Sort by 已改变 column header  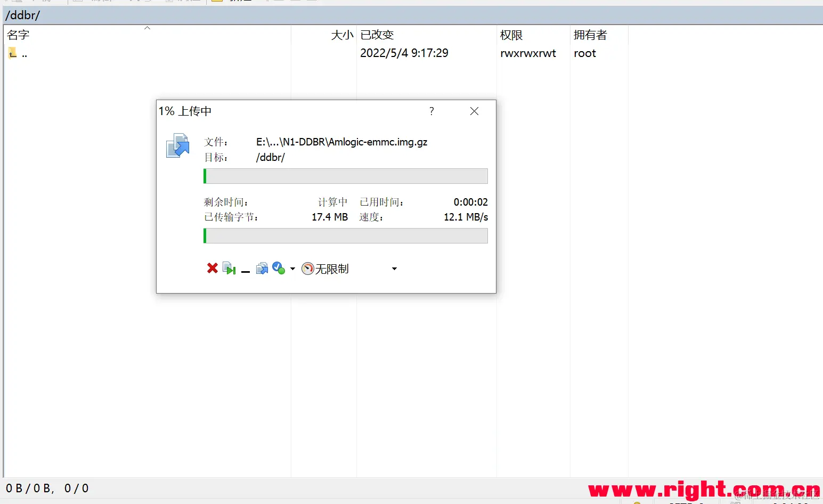[426, 35]
